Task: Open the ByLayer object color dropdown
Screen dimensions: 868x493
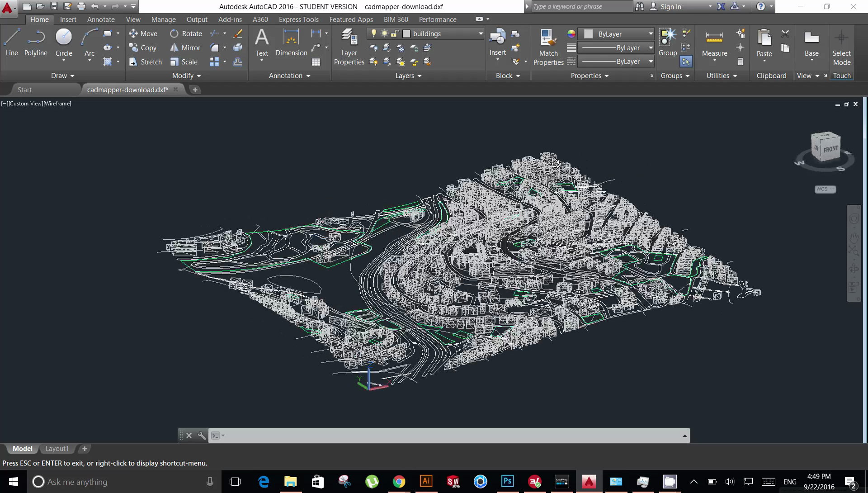Action: point(618,34)
